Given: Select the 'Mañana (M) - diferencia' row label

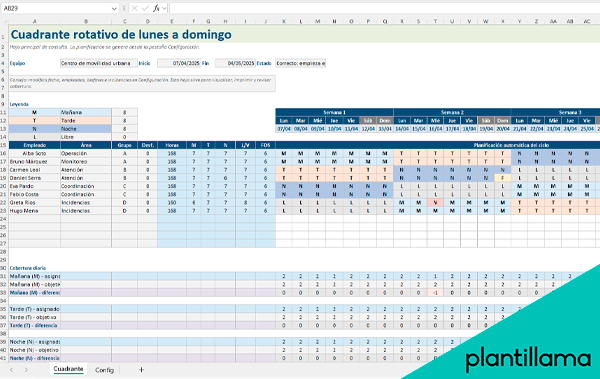Looking at the screenshot, I should (34, 292).
